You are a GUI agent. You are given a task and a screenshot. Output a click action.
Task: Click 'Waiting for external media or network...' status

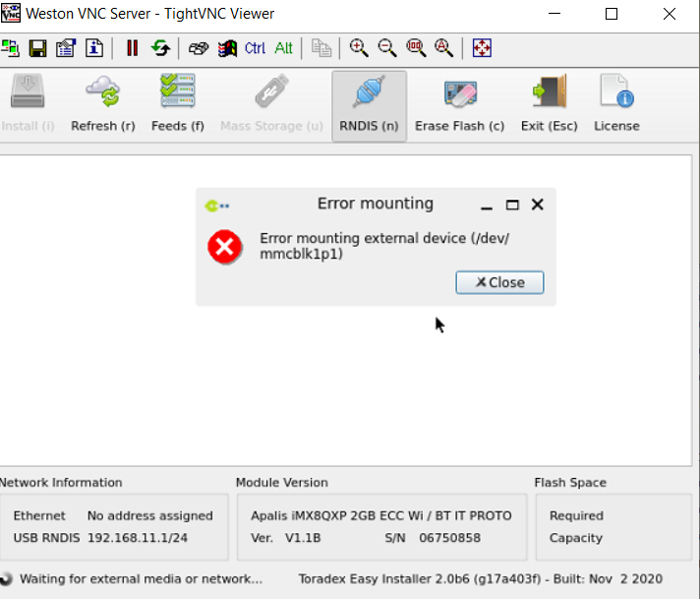point(141,579)
